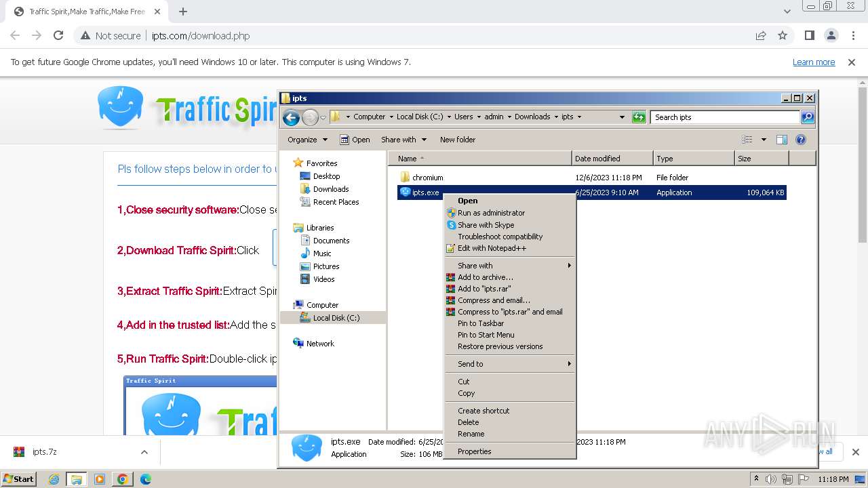Click the change view icon in Explorer
Screen dimensions: 868x488
tap(747, 140)
